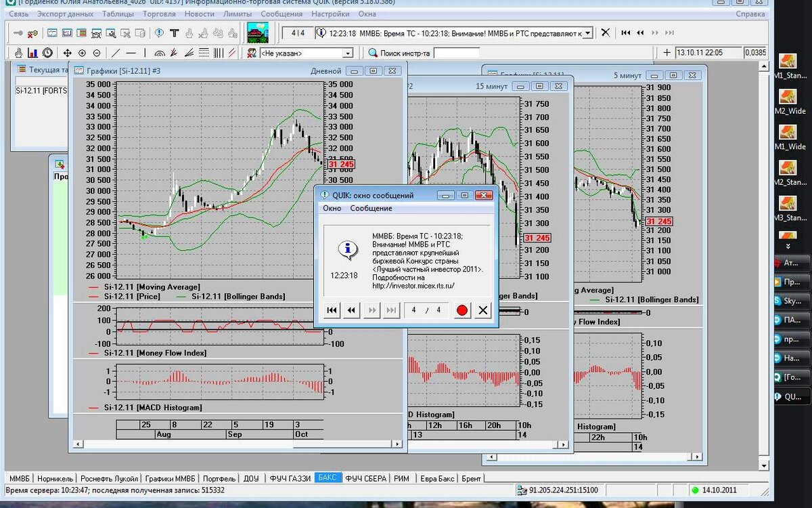
Task: Open the message list dropdown in toolbar
Action: click(587, 33)
